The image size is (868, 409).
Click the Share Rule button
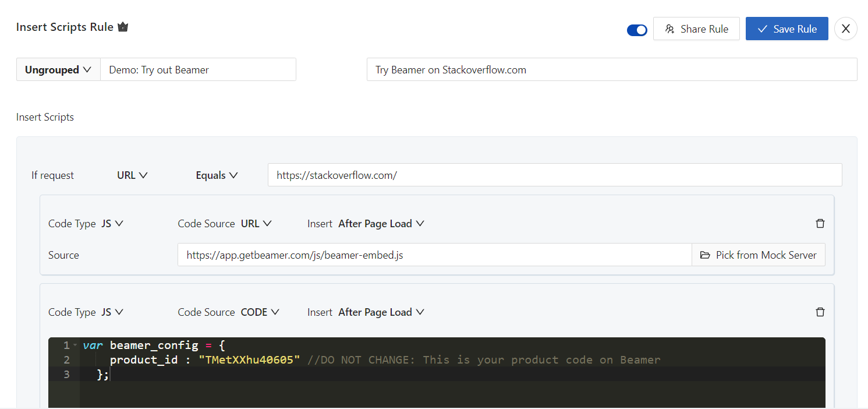[x=696, y=29]
